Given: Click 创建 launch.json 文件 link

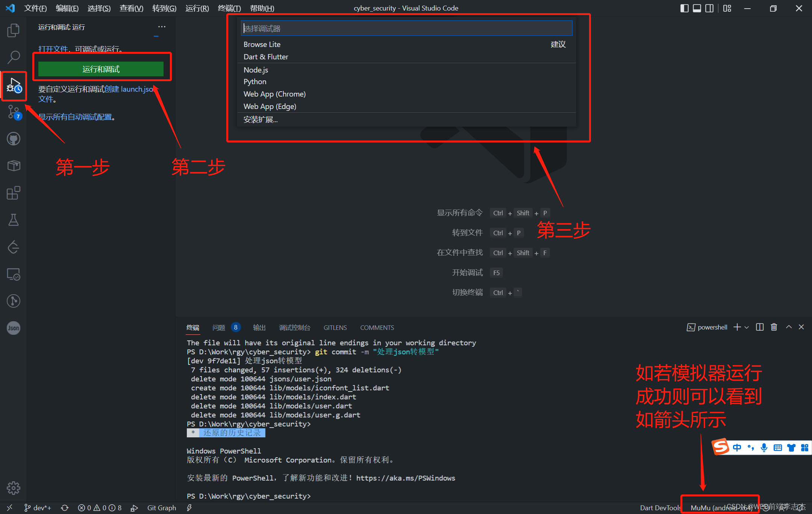Looking at the screenshot, I should click(x=96, y=94).
